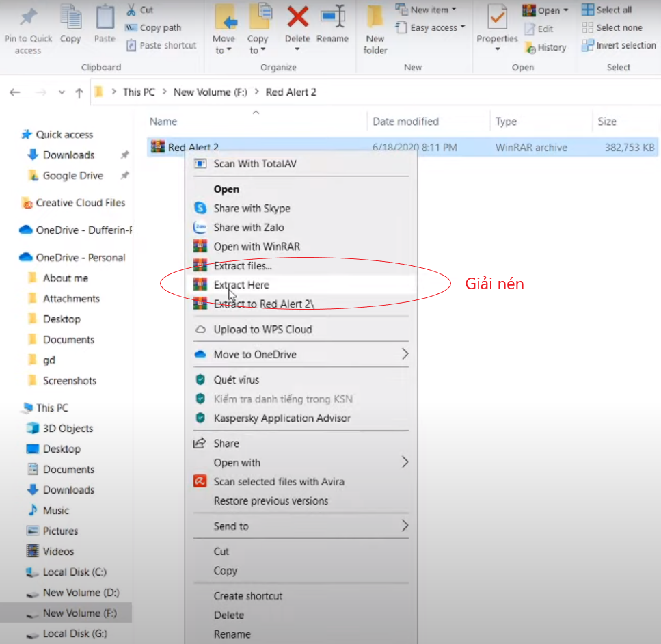
Task: Choose Upload to WPS Cloud
Action: [x=301, y=329]
